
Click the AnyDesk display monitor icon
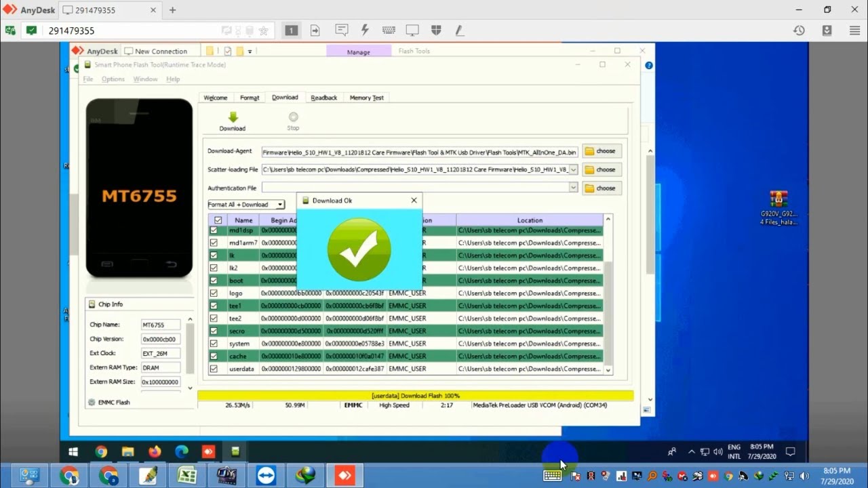point(412,30)
